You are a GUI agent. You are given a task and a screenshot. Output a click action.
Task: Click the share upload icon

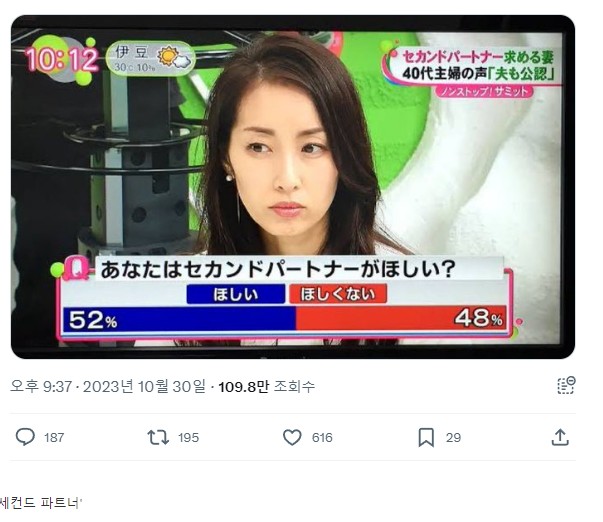[x=560, y=437]
